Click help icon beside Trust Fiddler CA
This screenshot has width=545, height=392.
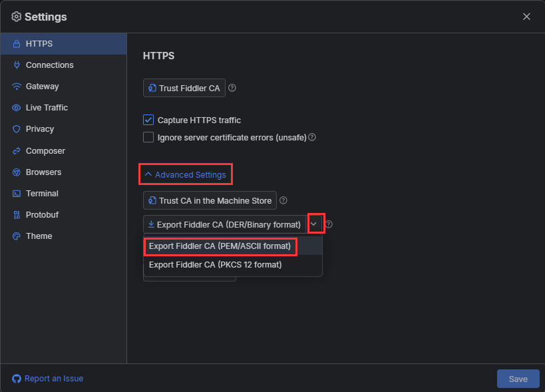232,88
